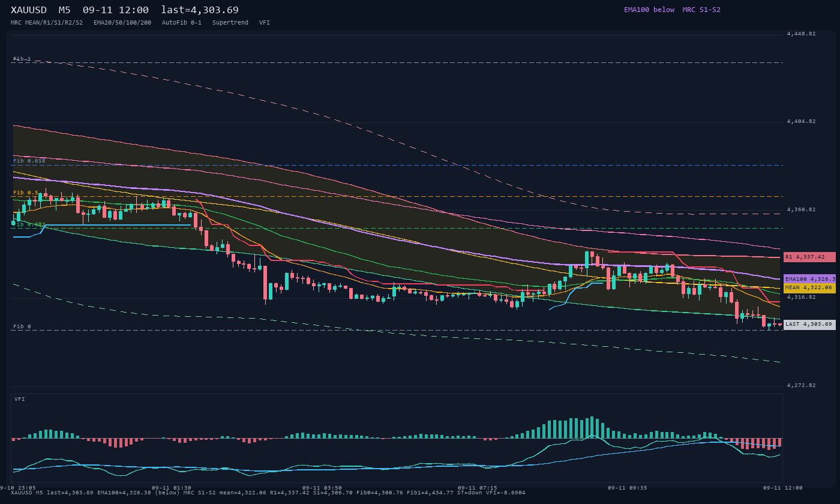Click the 09-11 12:00 header timestamp
Screen dimensions: 840x504
click(116, 10)
